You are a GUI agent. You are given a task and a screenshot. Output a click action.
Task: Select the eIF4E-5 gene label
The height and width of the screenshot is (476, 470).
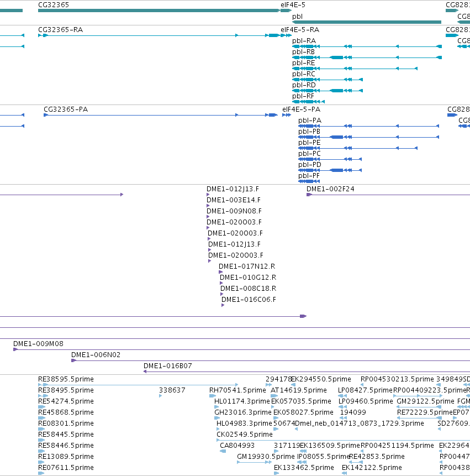[293, 5]
